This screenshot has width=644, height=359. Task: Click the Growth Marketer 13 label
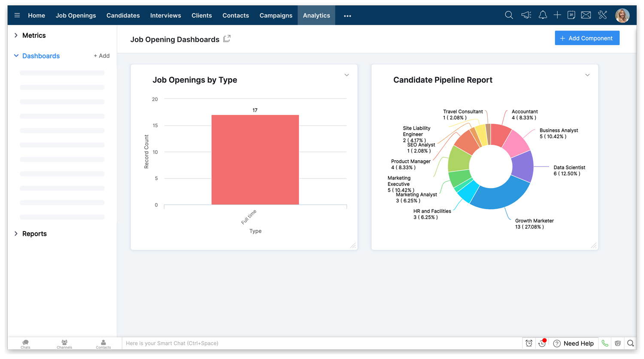click(x=534, y=224)
